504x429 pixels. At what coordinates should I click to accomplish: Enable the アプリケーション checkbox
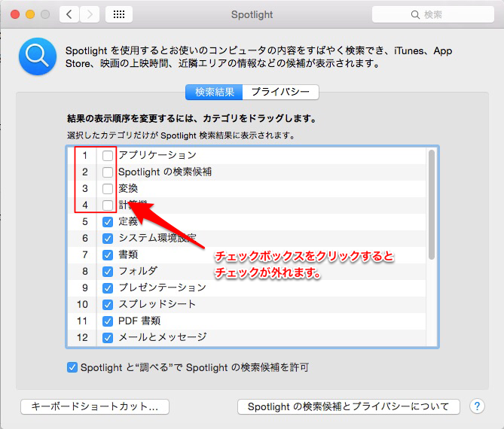tap(108, 155)
